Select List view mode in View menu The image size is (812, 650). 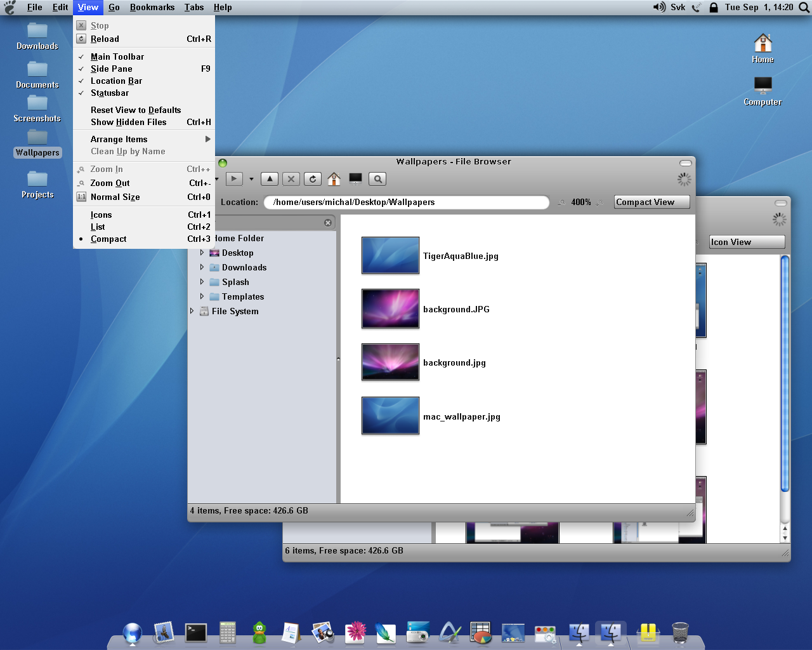[x=144, y=227]
